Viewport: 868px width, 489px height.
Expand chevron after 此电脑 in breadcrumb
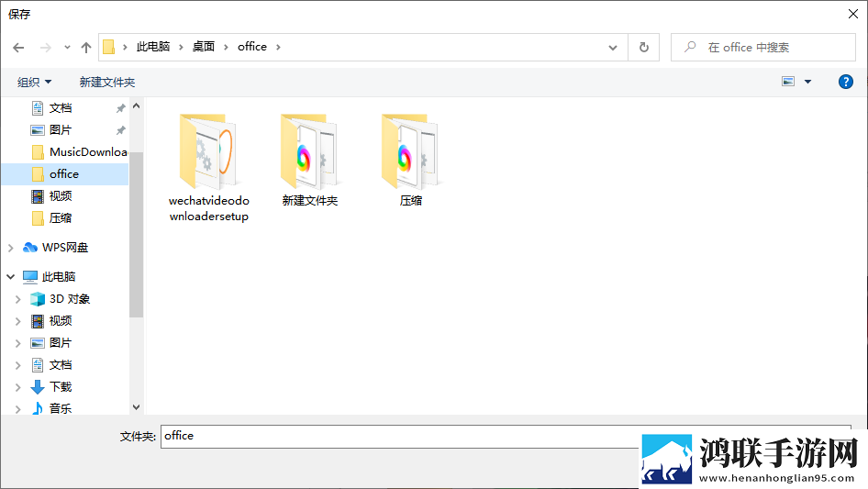pos(181,47)
